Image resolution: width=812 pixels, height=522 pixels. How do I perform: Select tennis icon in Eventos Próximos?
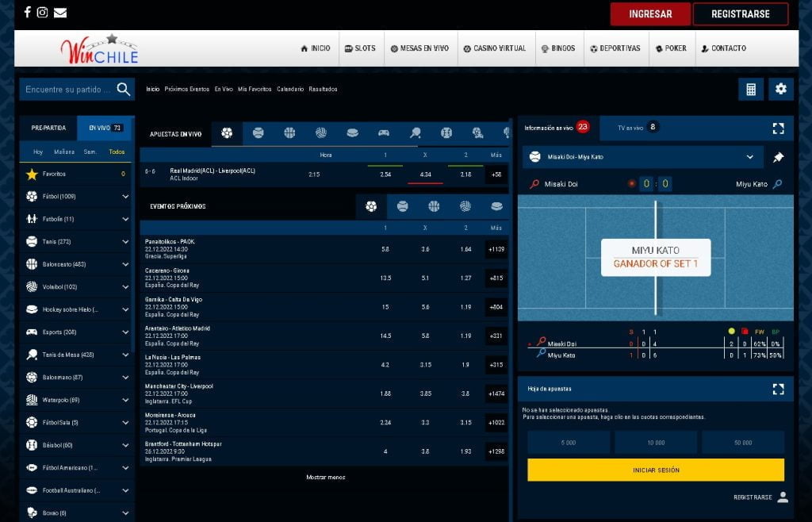click(402, 206)
